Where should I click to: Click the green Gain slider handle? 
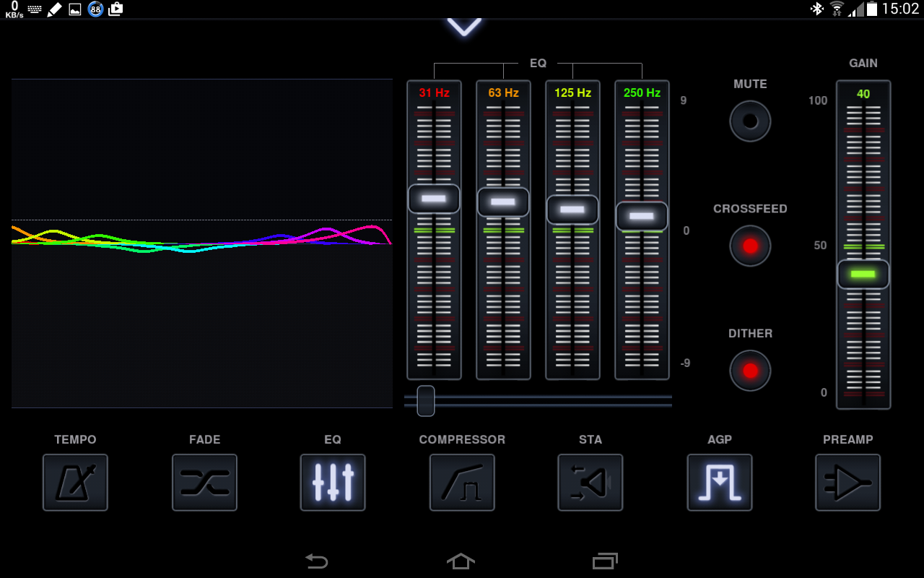coord(863,275)
